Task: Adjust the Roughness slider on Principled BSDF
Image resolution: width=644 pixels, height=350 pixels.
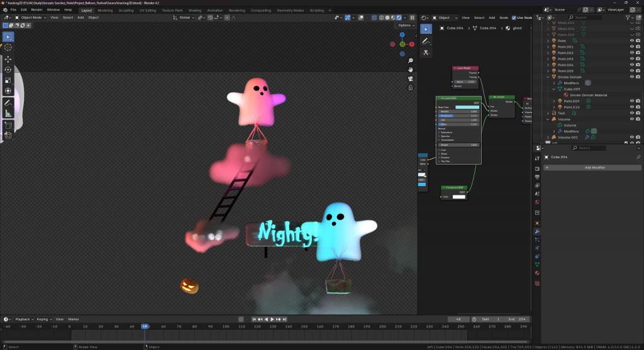Action: click(458, 116)
